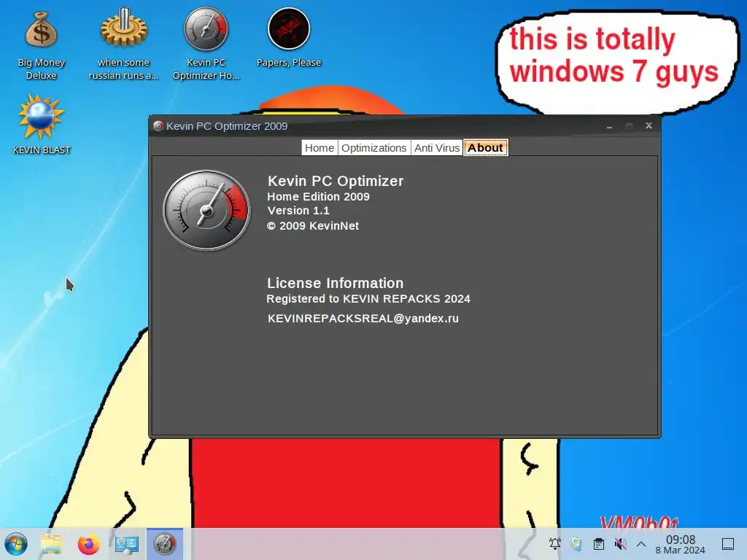Minimize the Kevin PC Optimizer 2009 window

click(x=609, y=126)
